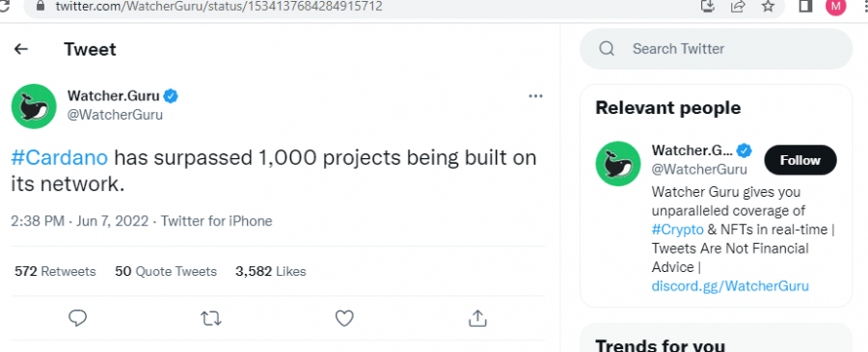Click the Follow button for Watcher.Guru
Image resolution: width=868 pixels, height=352 pixels.
pos(800,160)
